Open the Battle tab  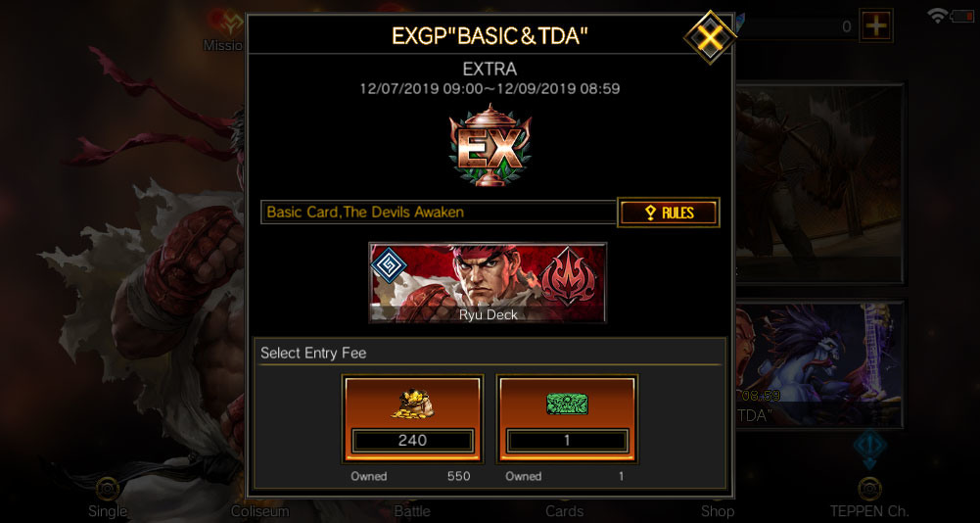tap(412, 511)
